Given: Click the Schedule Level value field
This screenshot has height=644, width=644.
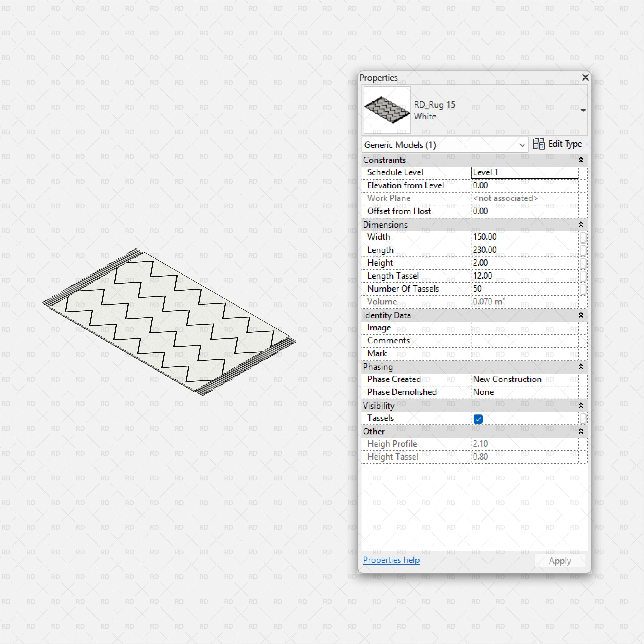Looking at the screenshot, I should point(524,173).
